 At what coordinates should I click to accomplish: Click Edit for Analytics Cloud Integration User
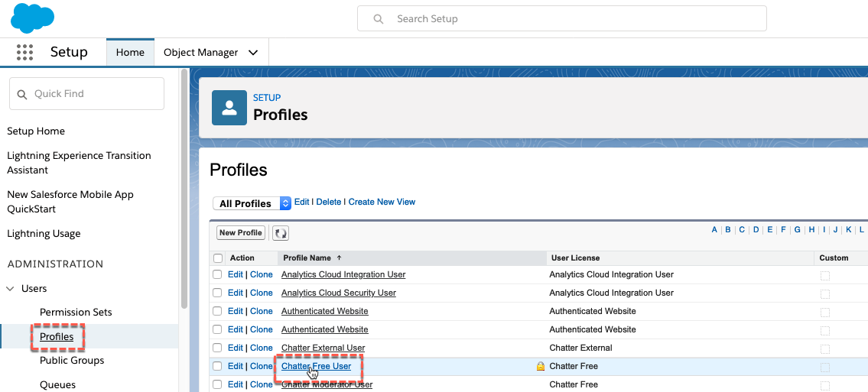[236, 274]
